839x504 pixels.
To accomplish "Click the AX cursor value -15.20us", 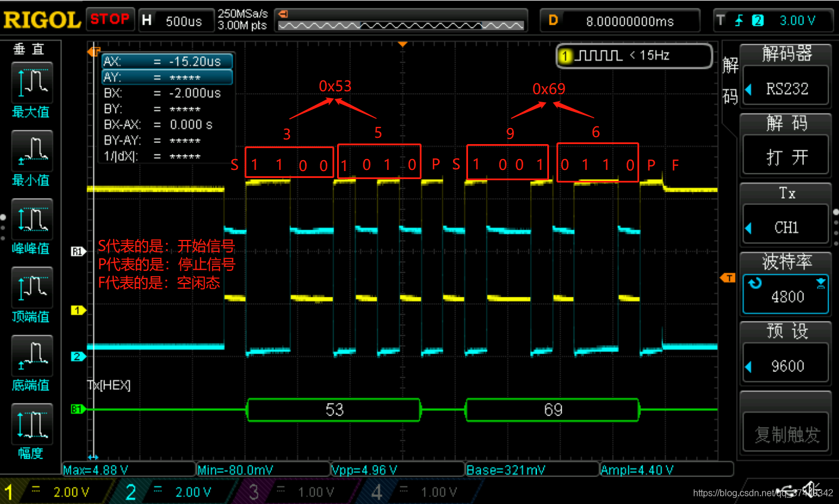I will click(x=195, y=61).
